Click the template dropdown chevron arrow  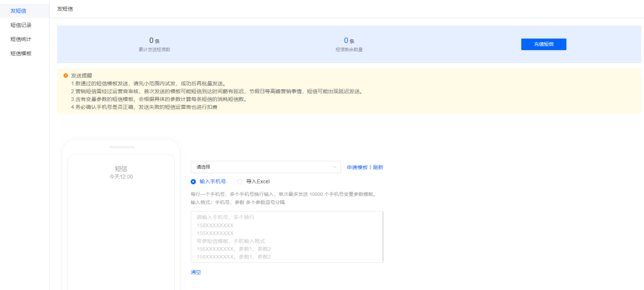coord(334,167)
